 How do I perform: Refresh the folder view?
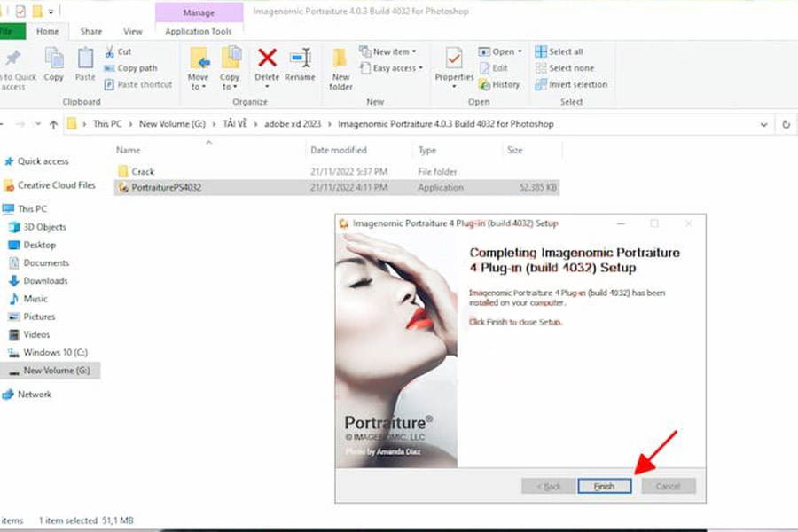coord(786,124)
